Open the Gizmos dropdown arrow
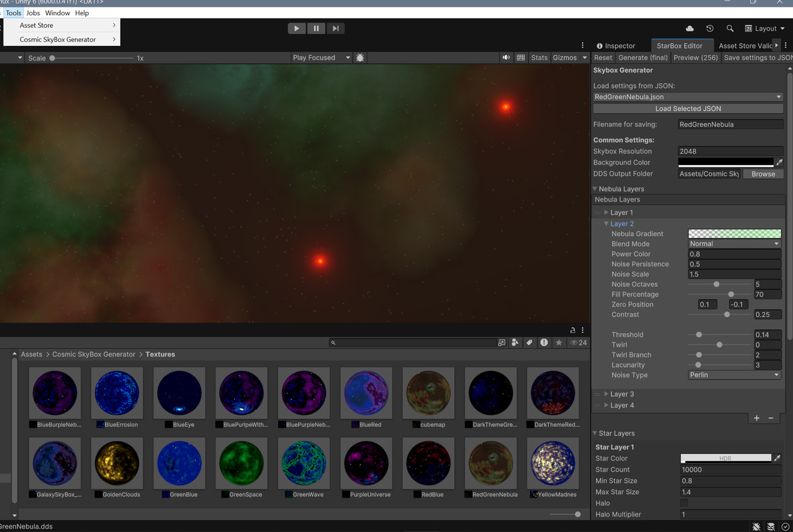The image size is (793, 532). 585,58
